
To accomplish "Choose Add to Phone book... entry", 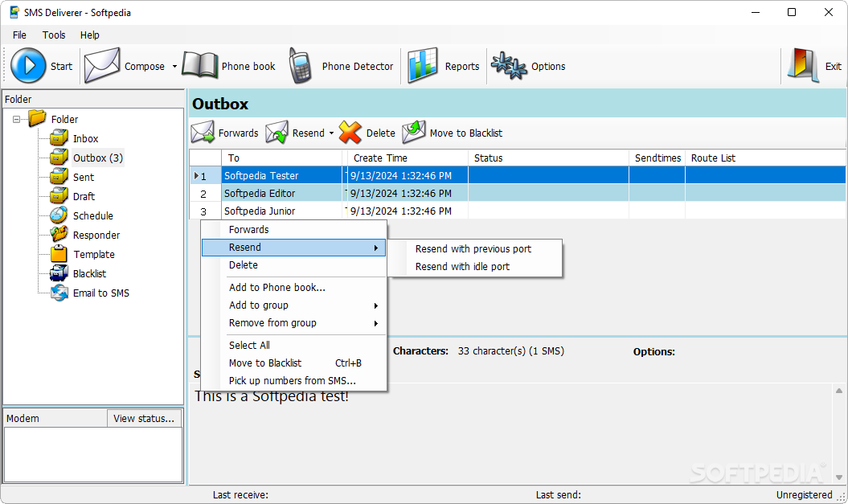I will [x=293, y=287].
